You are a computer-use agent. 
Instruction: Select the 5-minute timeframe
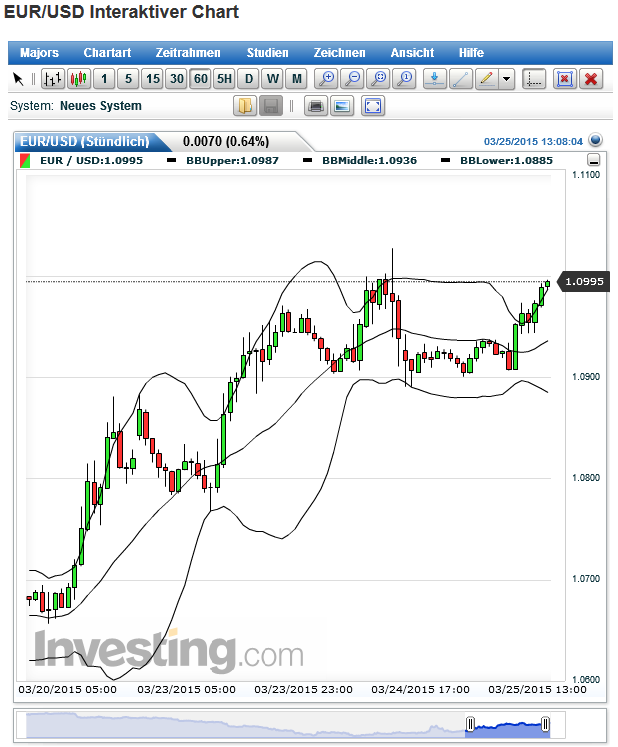point(128,79)
